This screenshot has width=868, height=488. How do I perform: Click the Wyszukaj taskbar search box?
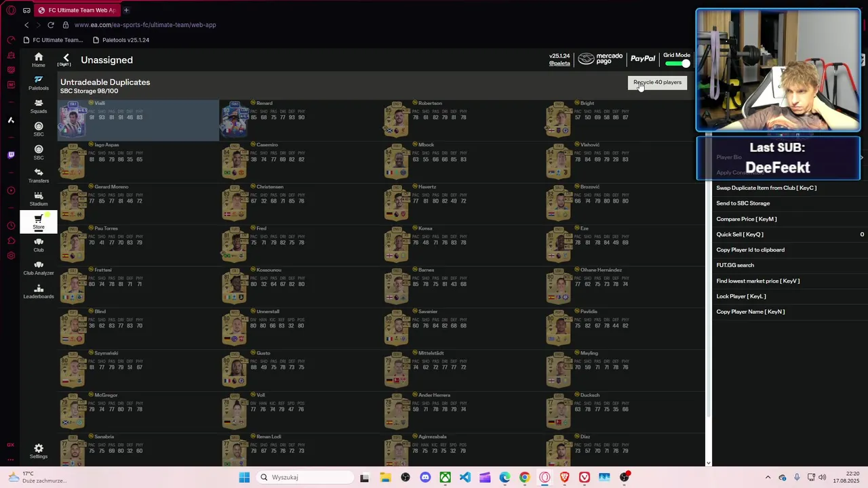(304, 477)
